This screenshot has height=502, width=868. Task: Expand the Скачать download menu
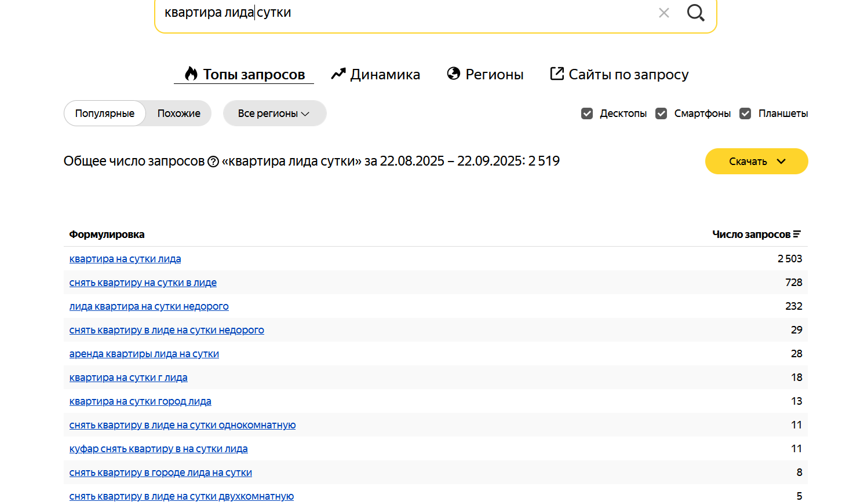tap(756, 162)
